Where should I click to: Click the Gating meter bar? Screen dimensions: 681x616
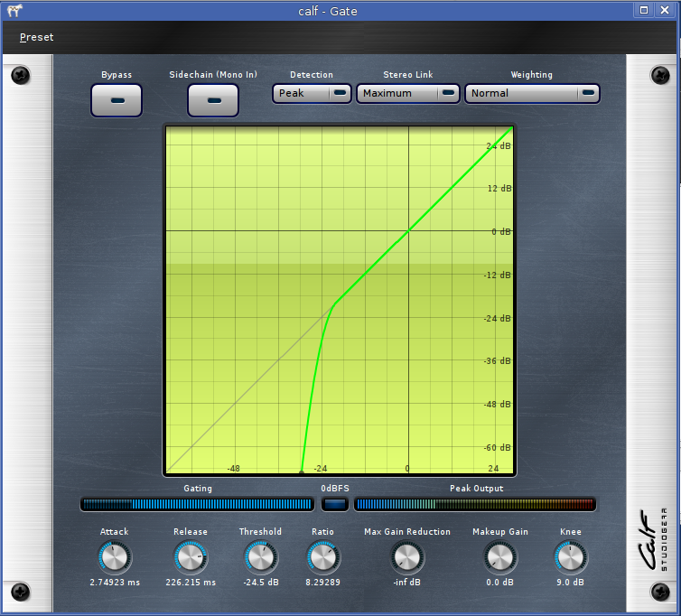(197, 504)
